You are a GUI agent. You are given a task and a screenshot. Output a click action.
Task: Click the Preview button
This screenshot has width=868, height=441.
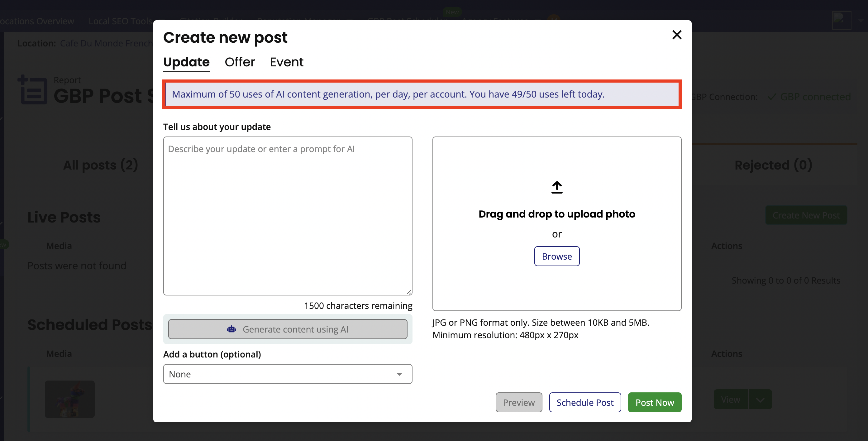(x=518, y=402)
